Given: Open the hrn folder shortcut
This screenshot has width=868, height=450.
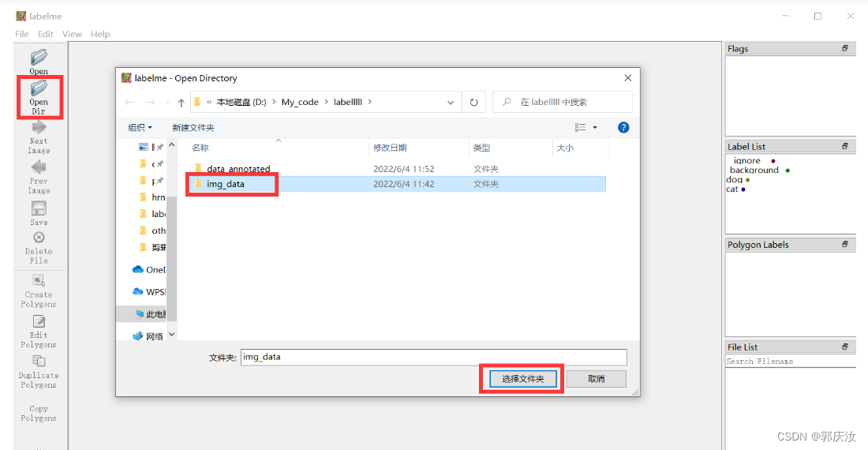Looking at the screenshot, I should (152, 197).
